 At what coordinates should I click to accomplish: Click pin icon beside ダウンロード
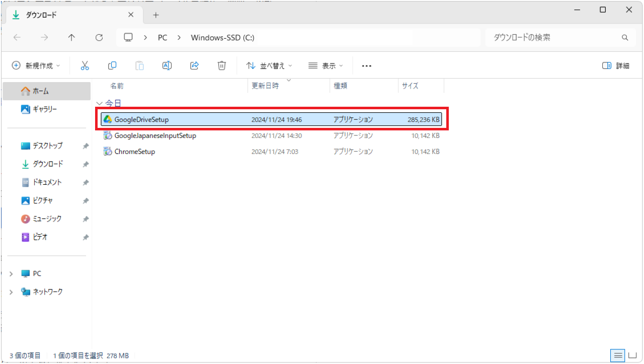86,164
